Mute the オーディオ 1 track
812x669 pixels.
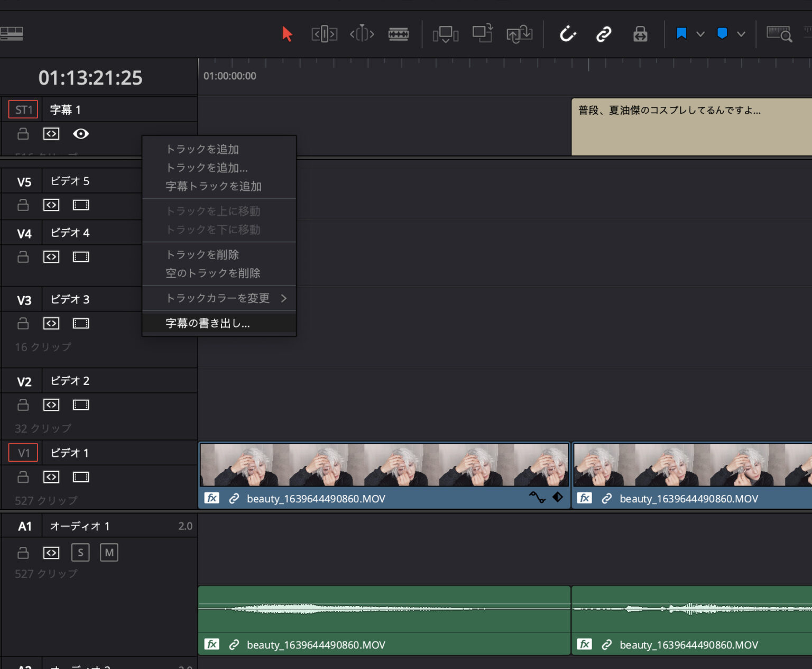click(109, 552)
